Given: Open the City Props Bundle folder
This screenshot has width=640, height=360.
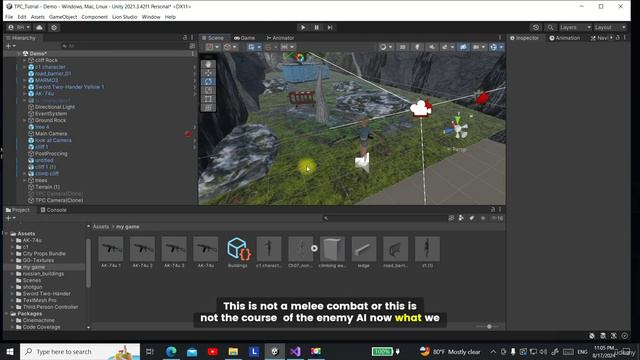Looking at the screenshot, I should [44, 253].
